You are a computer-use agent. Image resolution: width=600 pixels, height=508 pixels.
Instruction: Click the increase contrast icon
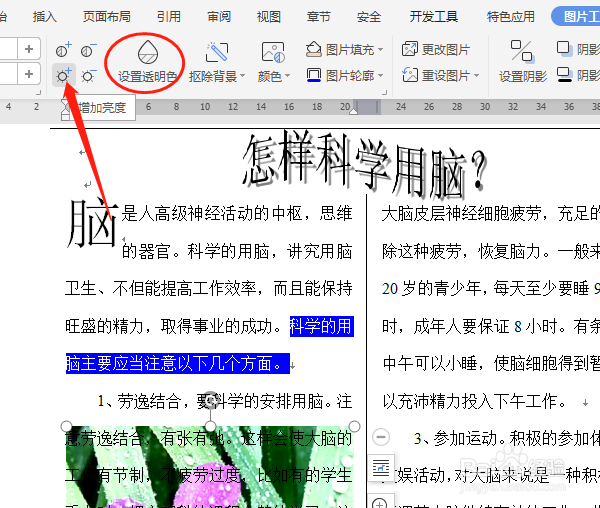(64, 50)
